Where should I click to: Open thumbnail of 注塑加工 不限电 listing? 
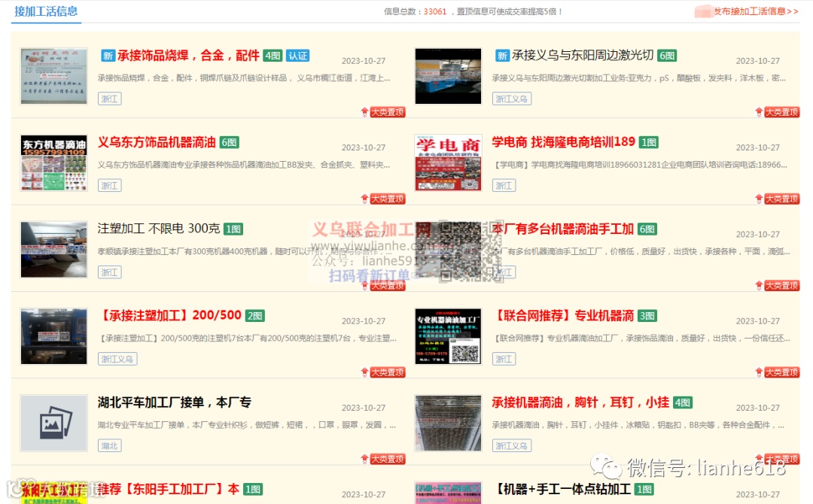54,250
